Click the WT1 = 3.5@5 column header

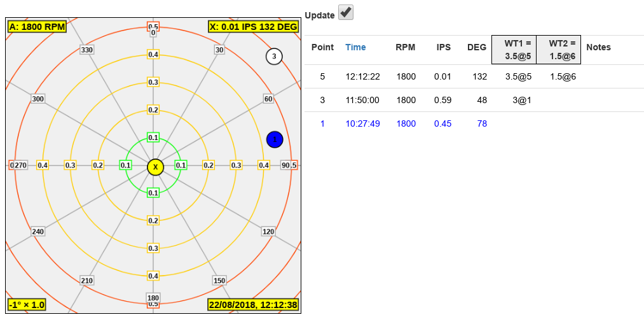(x=514, y=50)
